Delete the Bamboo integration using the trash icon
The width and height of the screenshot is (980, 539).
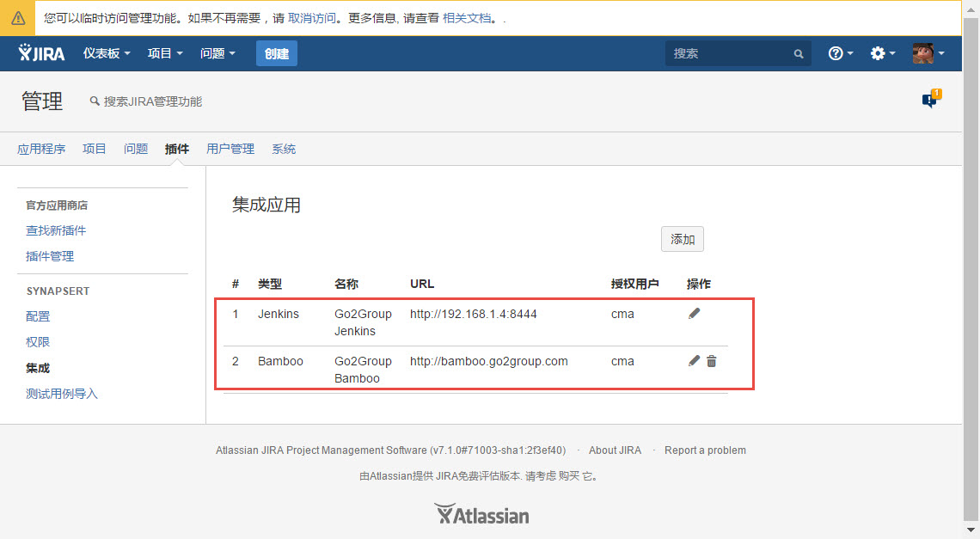[711, 361]
